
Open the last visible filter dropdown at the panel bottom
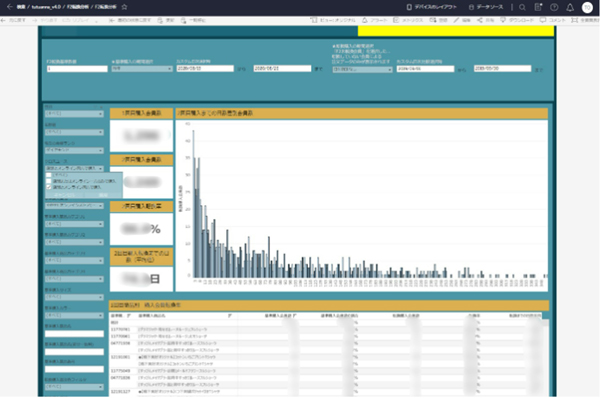tap(74, 387)
